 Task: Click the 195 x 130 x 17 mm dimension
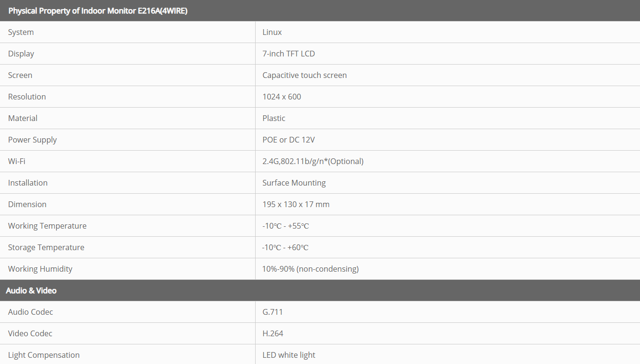[296, 204]
